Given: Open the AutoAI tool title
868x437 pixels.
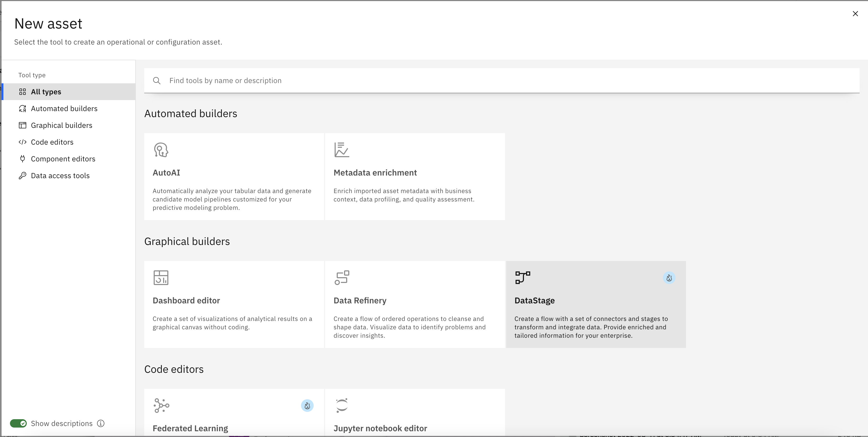Looking at the screenshot, I should 167,172.
